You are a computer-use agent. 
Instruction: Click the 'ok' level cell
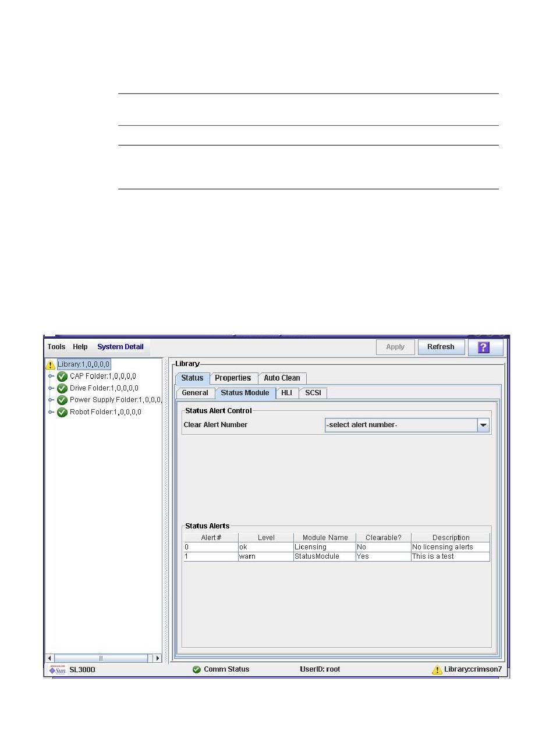(x=266, y=547)
